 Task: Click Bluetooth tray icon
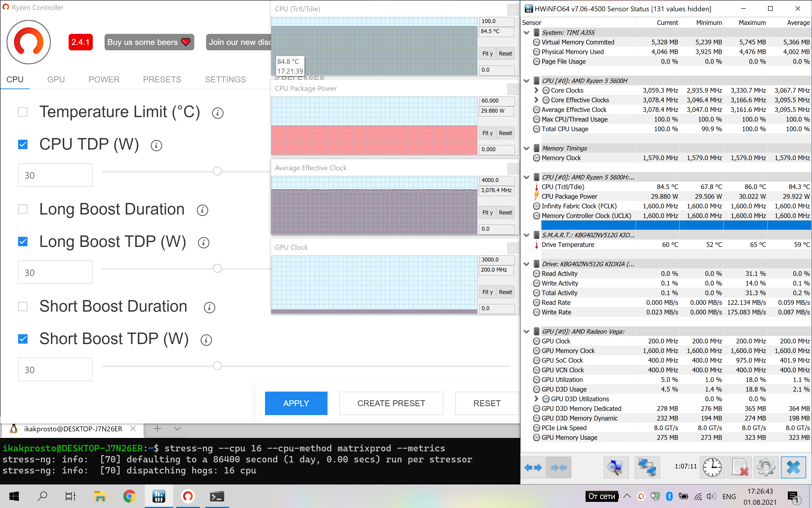pos(669,496)
